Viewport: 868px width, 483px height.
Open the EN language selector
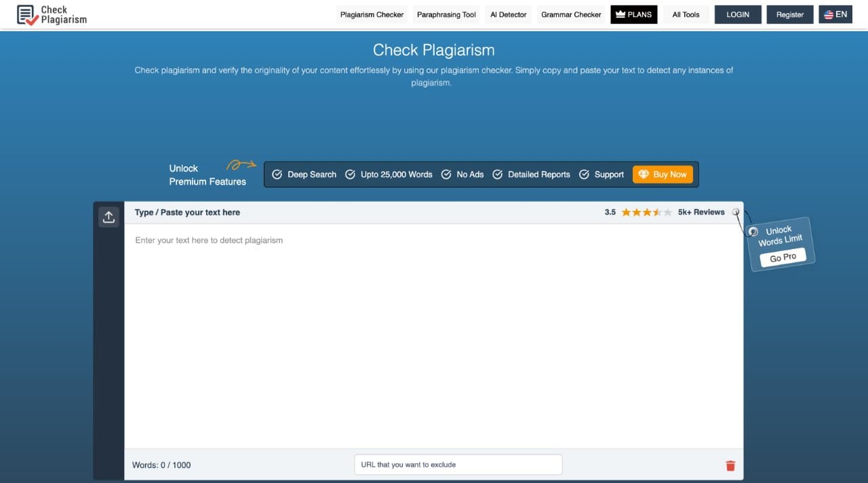[x=835, y=14]
